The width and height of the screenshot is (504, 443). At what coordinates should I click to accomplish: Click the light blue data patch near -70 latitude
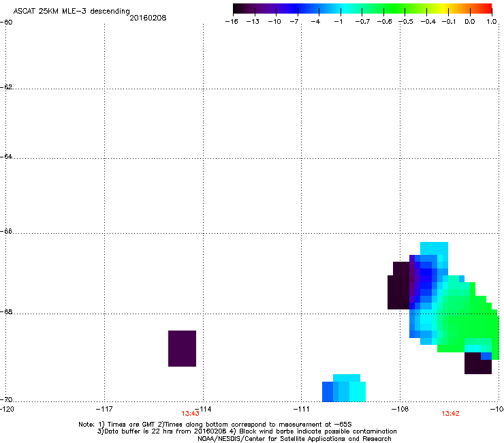tap(344, 388)
